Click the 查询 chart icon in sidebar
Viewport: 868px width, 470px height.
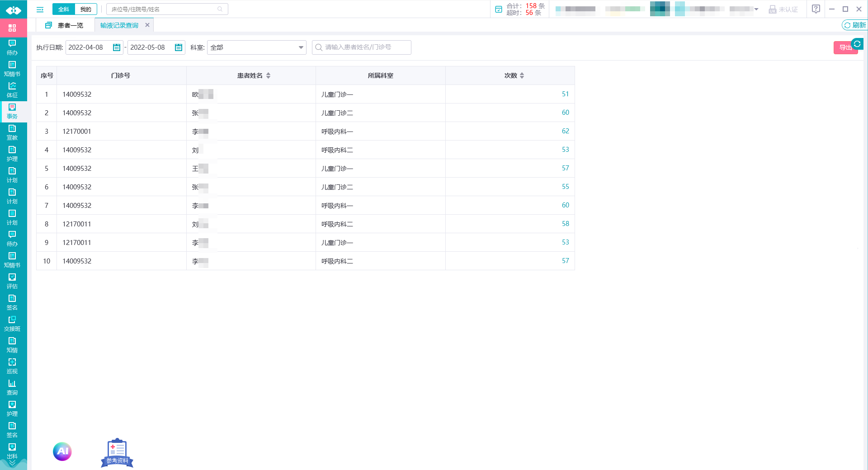click(x=12, y=387)
